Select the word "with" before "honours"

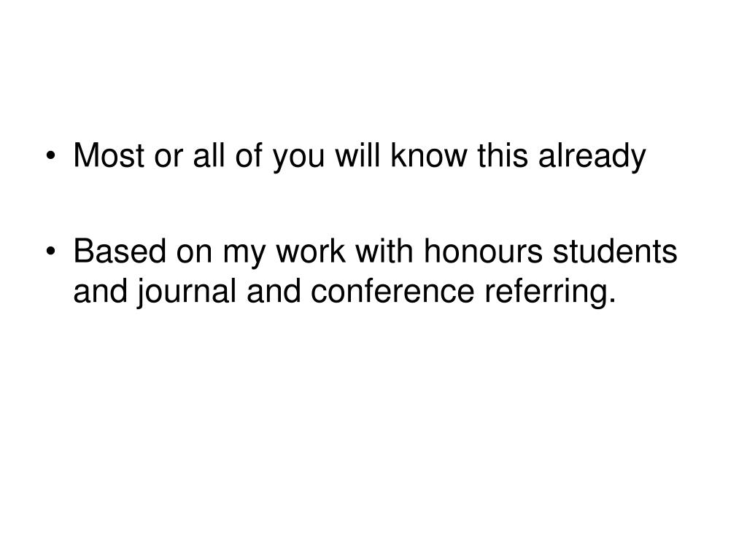click(384, 251)
